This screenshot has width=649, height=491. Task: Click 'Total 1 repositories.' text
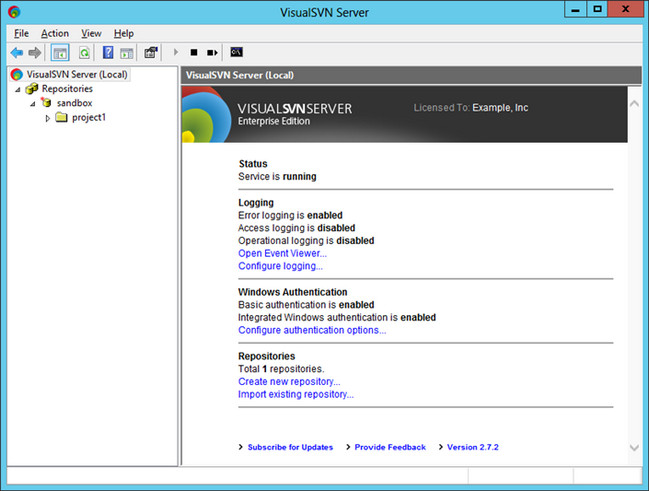point(281,369)
